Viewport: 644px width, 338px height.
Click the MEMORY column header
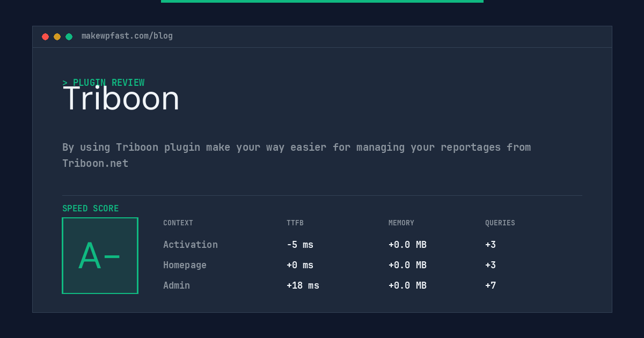(x=401, y=223)
